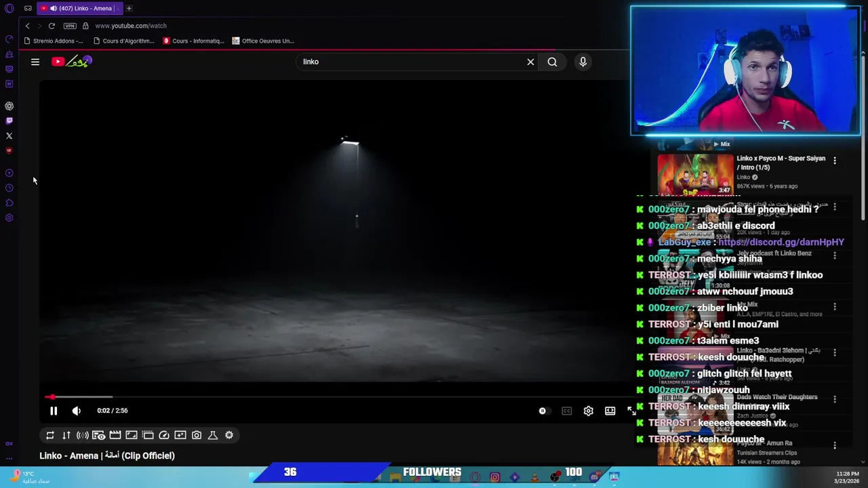
Task: Click the video filters sparkle icon
Action: [x=180, y=435]
